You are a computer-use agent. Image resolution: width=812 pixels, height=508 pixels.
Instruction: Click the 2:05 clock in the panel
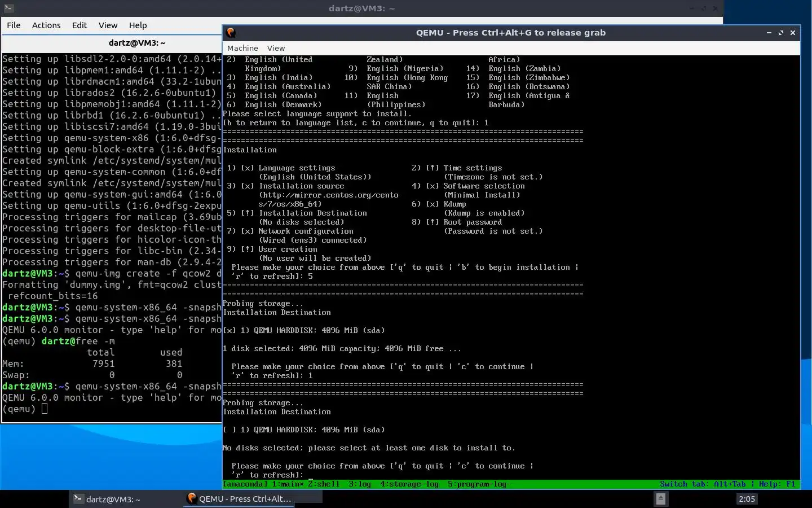click(x=747, y=499)
